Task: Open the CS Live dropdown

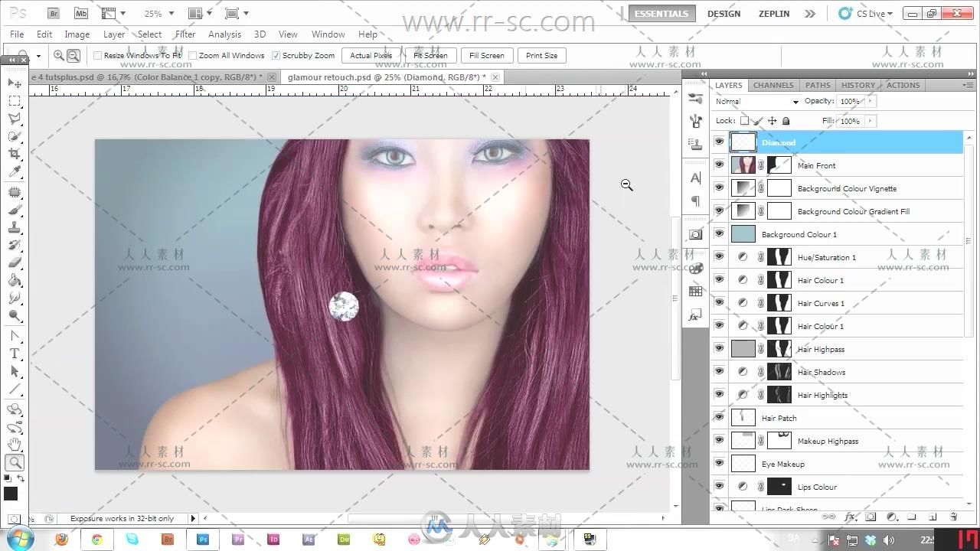Action: tap(866, 13)
